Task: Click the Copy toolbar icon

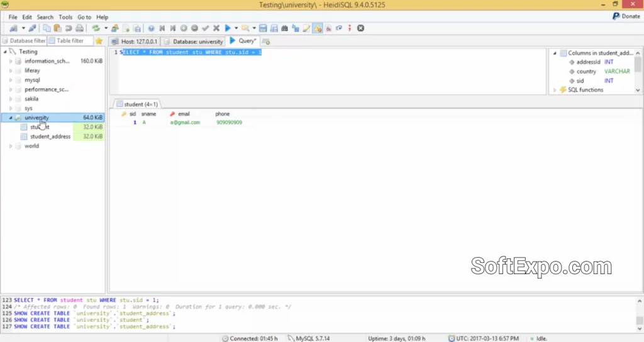Action: tap(47, 28)
